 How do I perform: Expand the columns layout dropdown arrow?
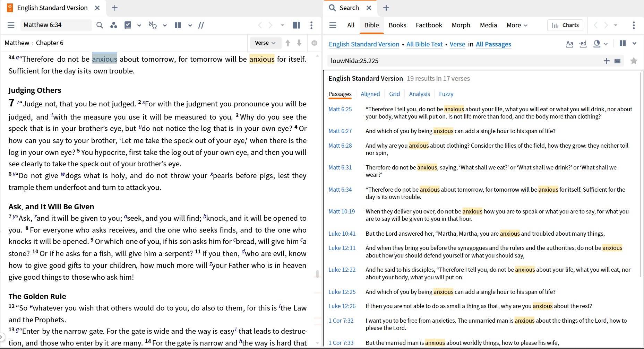coord(190,25)
